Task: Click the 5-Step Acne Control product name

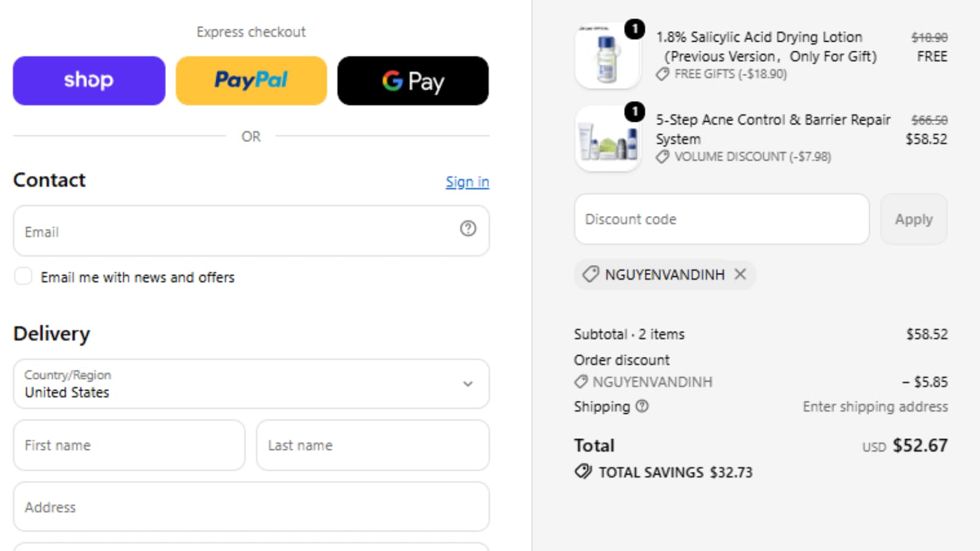Action: point(773,129)
